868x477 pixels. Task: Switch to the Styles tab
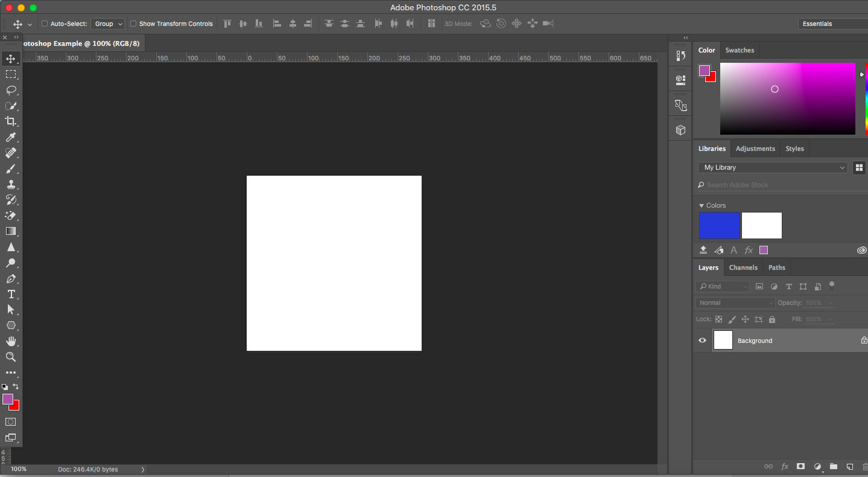click(794, 149)
